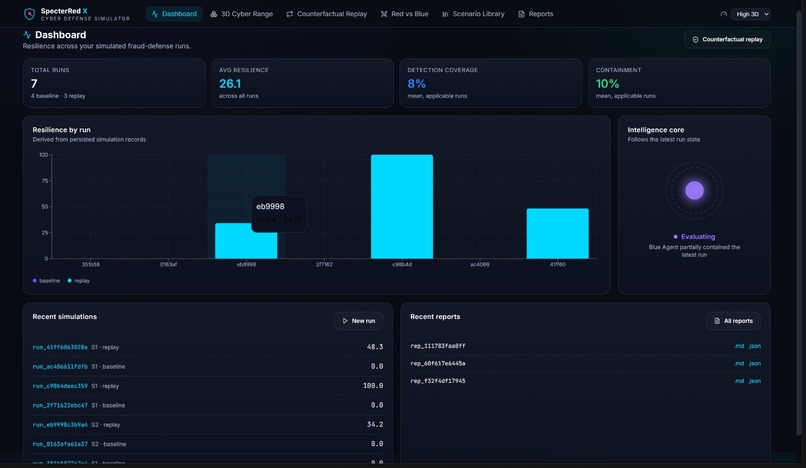Open All reports
This screenshot has height=468, width=806.
coord(734,321)
